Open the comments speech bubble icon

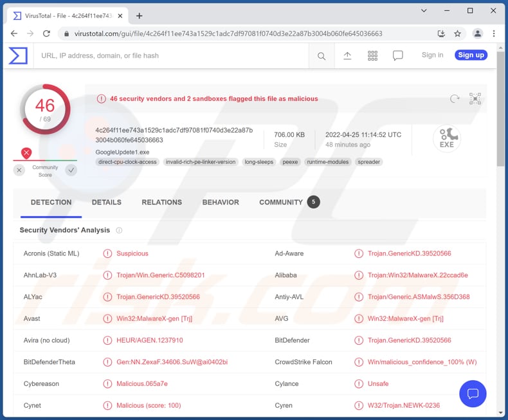point(398,56)
